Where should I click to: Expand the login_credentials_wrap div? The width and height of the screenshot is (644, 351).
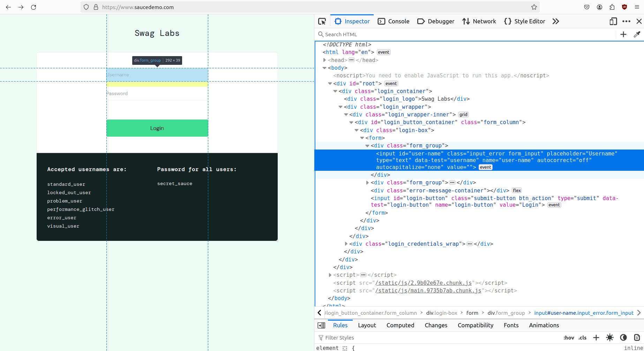coord(346,244)
